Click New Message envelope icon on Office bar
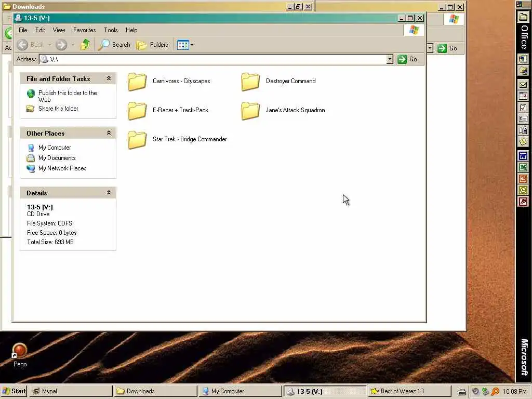This screenshot has height=399, width=532. [523, 85]
